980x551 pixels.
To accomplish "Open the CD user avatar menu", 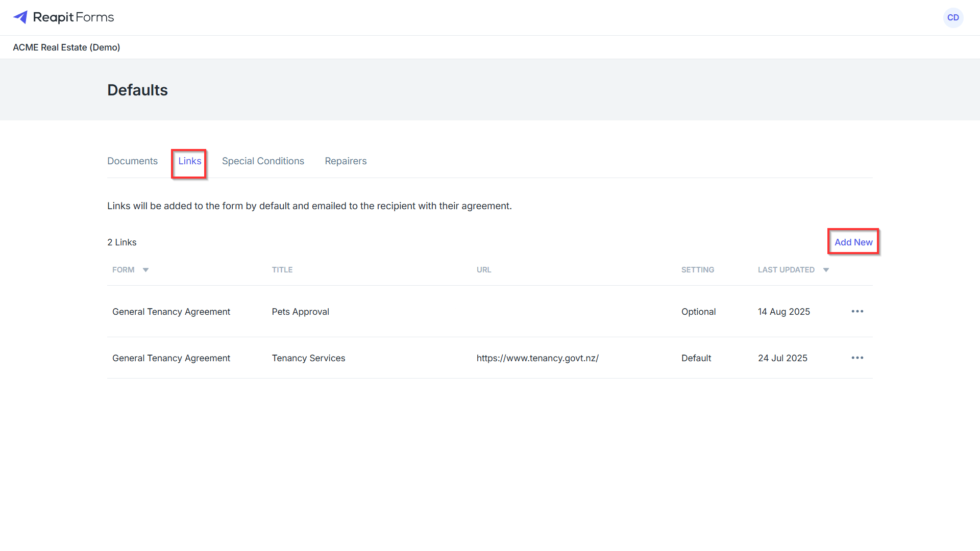I will click(953, 17).
